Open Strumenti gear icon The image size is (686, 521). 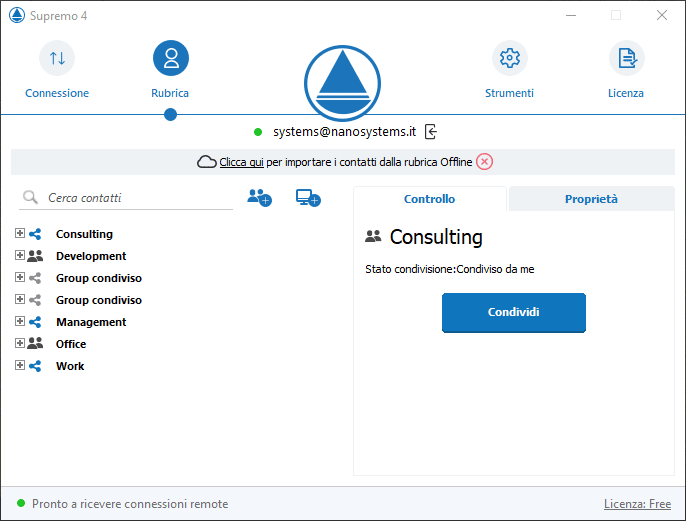[x=510, y=58]
